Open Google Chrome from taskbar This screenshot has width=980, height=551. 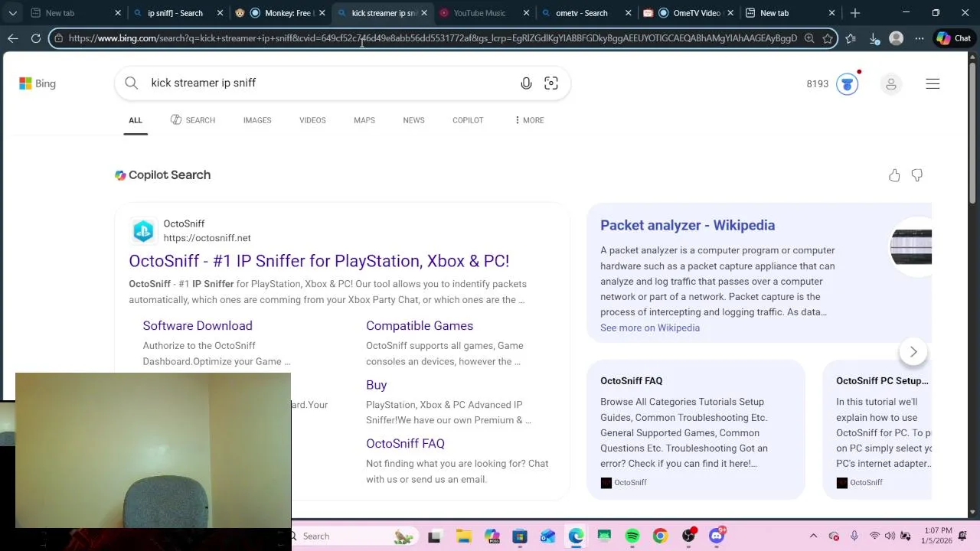tap(660, 536)
